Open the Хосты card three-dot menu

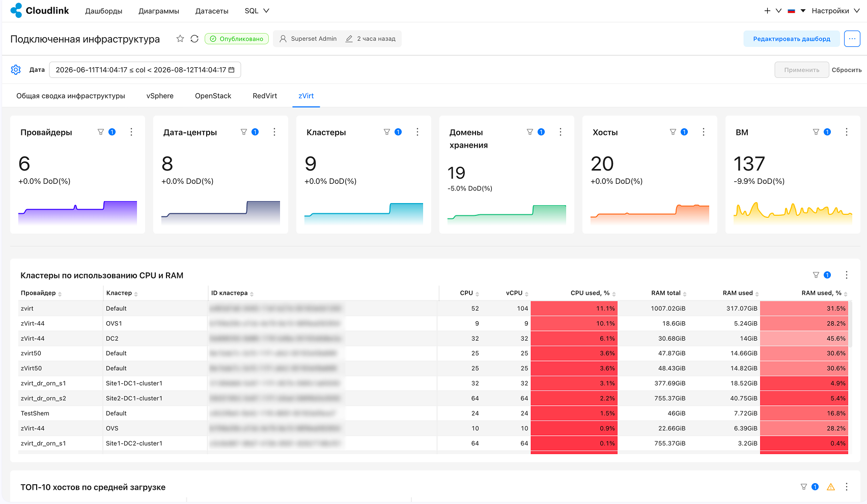[x=704, y=132]
